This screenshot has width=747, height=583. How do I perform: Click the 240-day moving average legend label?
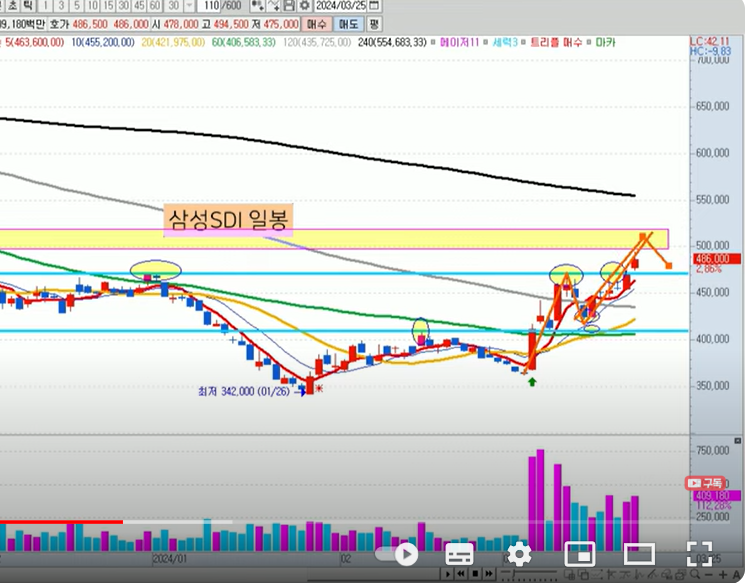click(392, 42)
